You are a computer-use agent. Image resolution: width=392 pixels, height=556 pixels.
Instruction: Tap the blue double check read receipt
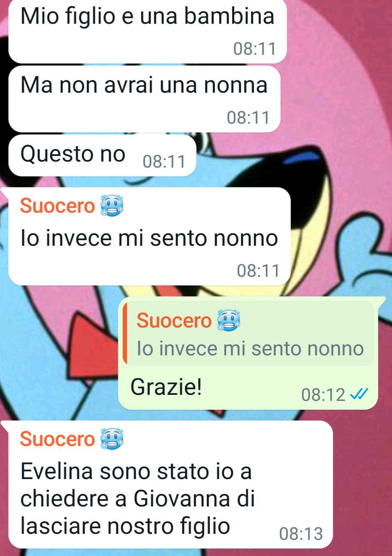click(359, 394)
